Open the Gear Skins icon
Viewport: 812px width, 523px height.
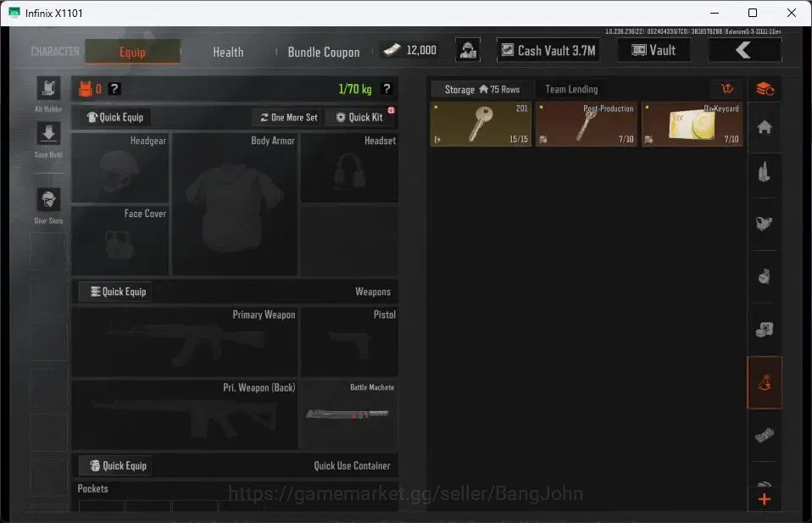(x=48, y=200)
